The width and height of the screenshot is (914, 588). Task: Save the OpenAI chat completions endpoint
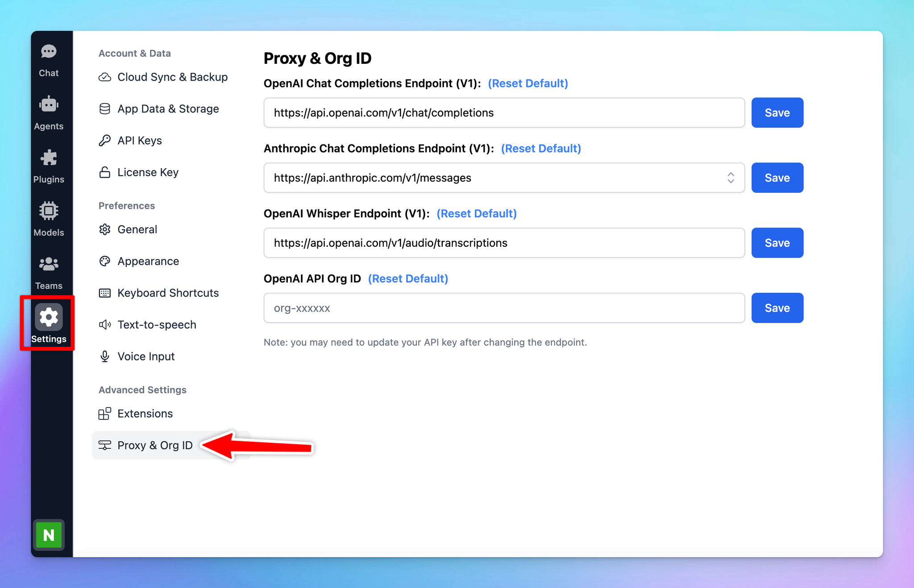[x=777, y=113]
